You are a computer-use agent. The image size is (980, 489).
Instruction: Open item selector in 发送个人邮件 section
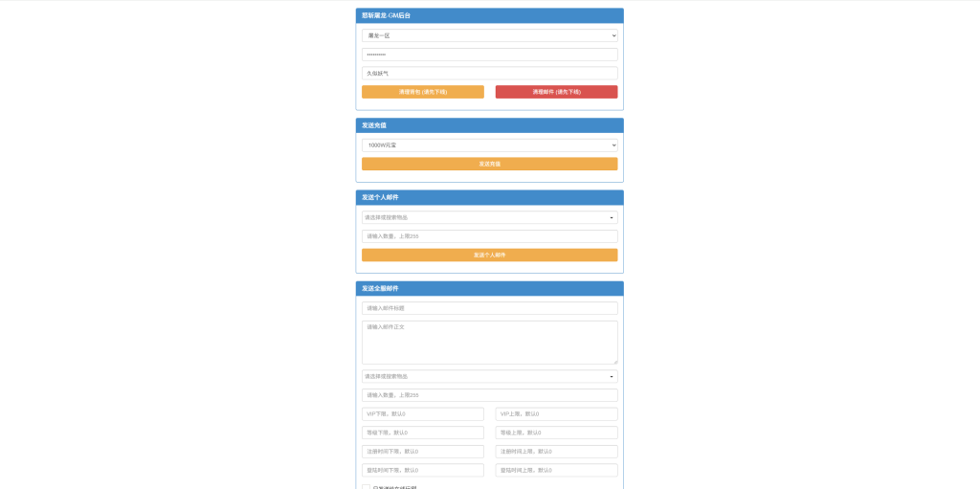tap(489, 217)
